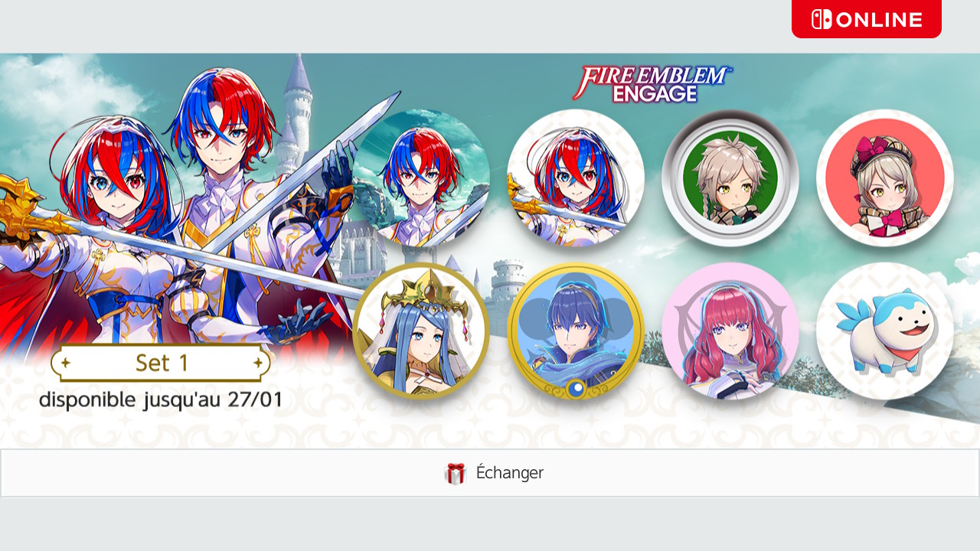Choose the blue-haired crowned queen gold-frame icon
The width and height of the screenshot is (980, 551).
pos(421,331)
